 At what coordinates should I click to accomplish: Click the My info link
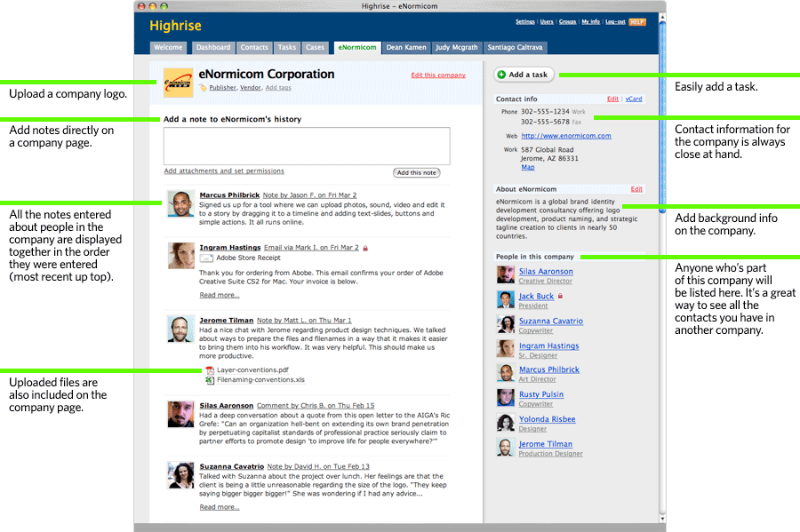tap(591, 22)
